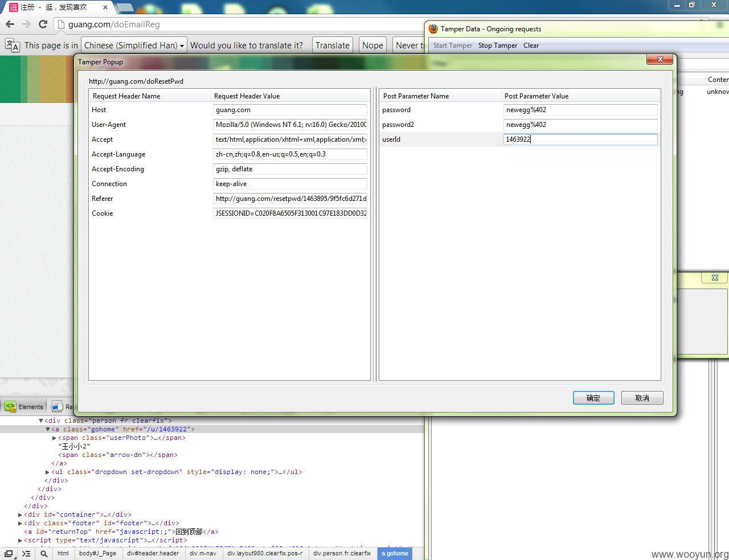Viewport: 729px width, 560px height.
Task: Cancel with the 取消 button
Action: click(x=642, y=398)
